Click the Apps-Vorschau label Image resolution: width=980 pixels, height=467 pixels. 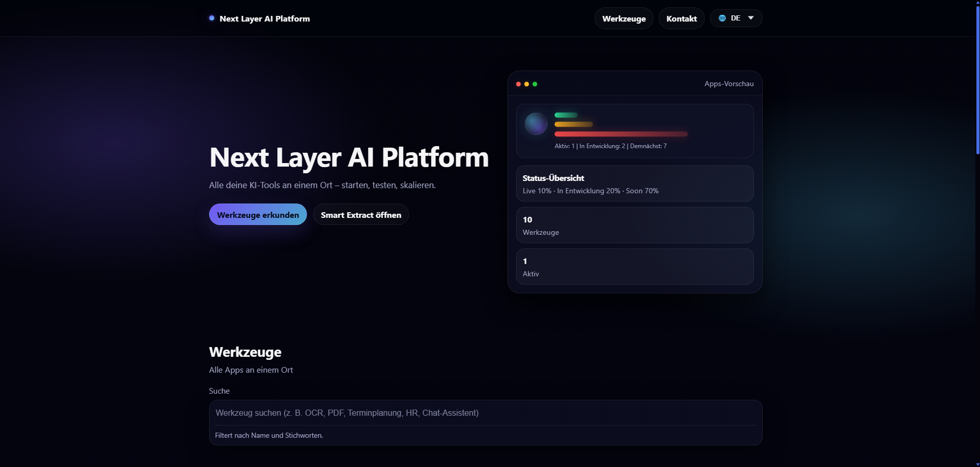(728, 83)
